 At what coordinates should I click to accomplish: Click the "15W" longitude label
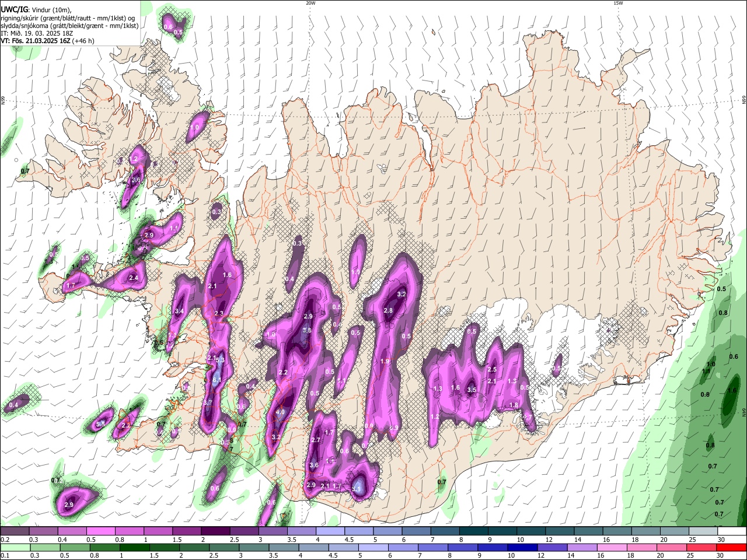(x=618, y=3)
